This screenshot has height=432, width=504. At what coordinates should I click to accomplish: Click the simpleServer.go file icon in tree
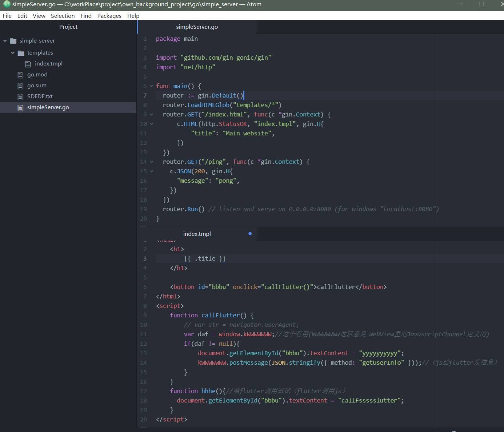[20, 108]
